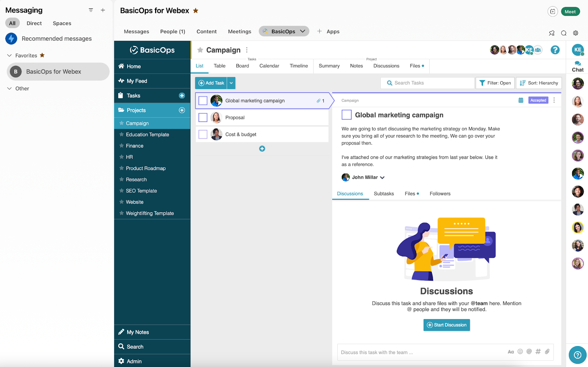Click the pinned messages icon near search

coord(552,33)
